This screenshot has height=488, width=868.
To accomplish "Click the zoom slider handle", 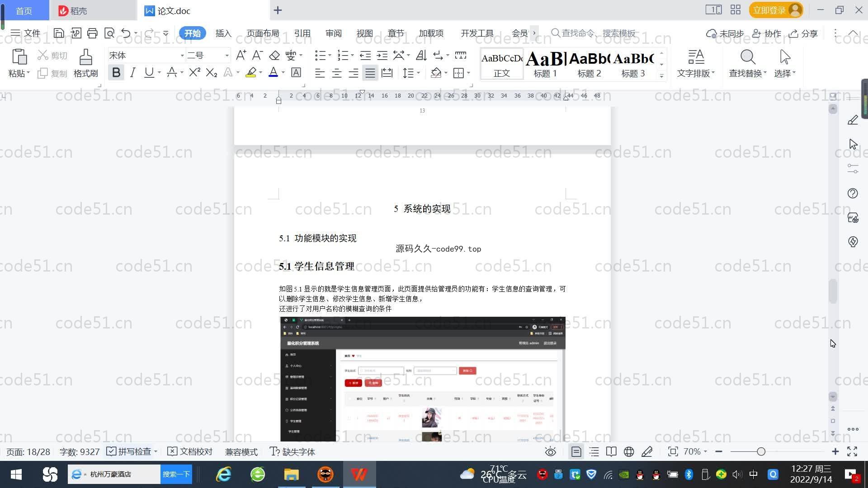I will [x=761, y=451].
